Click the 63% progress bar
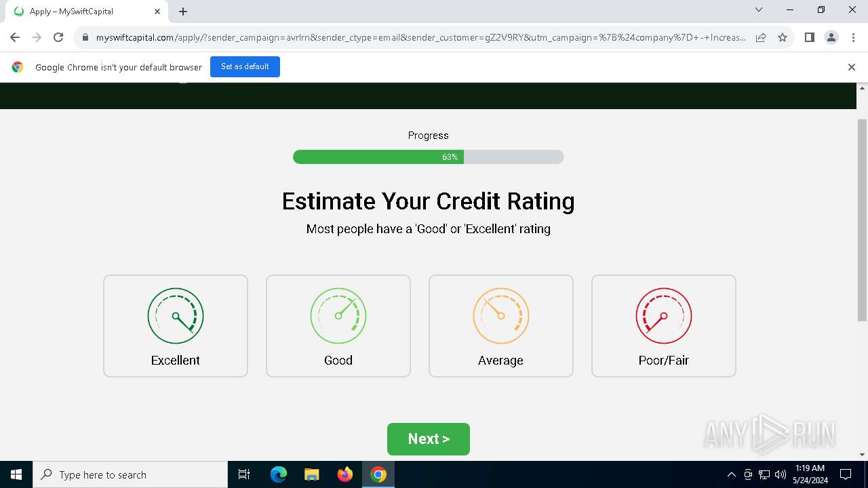This screenshot has height=488, width=868. coord(429,157)
